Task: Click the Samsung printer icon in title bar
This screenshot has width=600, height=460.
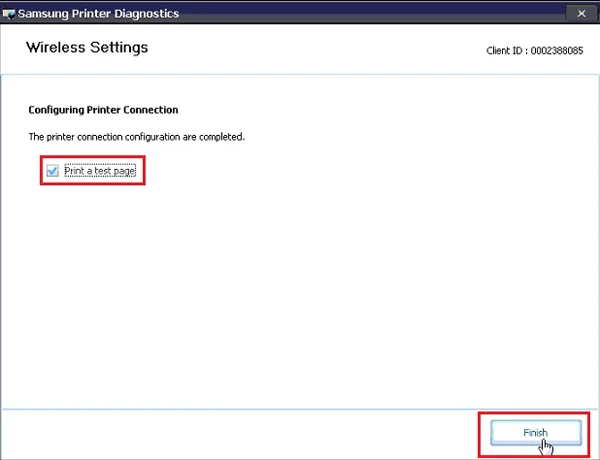Action: (x=10, y=13)
